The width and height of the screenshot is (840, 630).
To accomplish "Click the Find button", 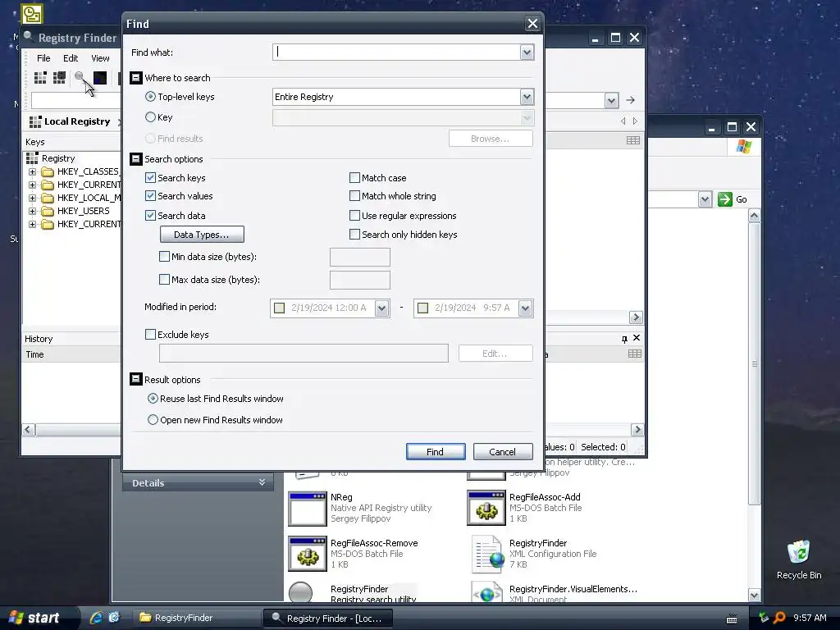I will pos(435,452).
